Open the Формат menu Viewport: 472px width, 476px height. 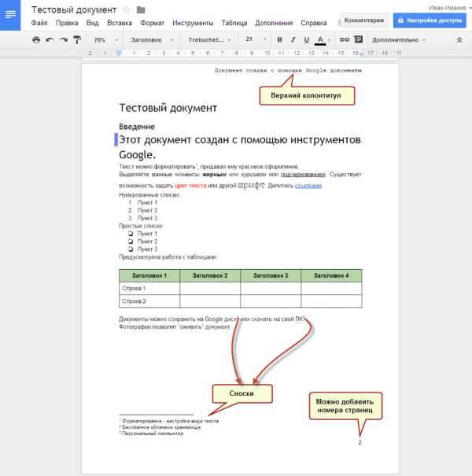(x=152, y=23)
